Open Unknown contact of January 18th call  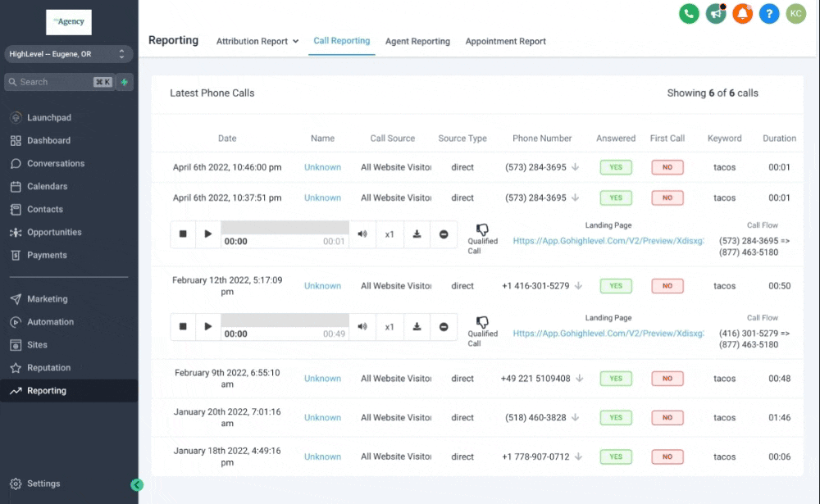point(322,457)
